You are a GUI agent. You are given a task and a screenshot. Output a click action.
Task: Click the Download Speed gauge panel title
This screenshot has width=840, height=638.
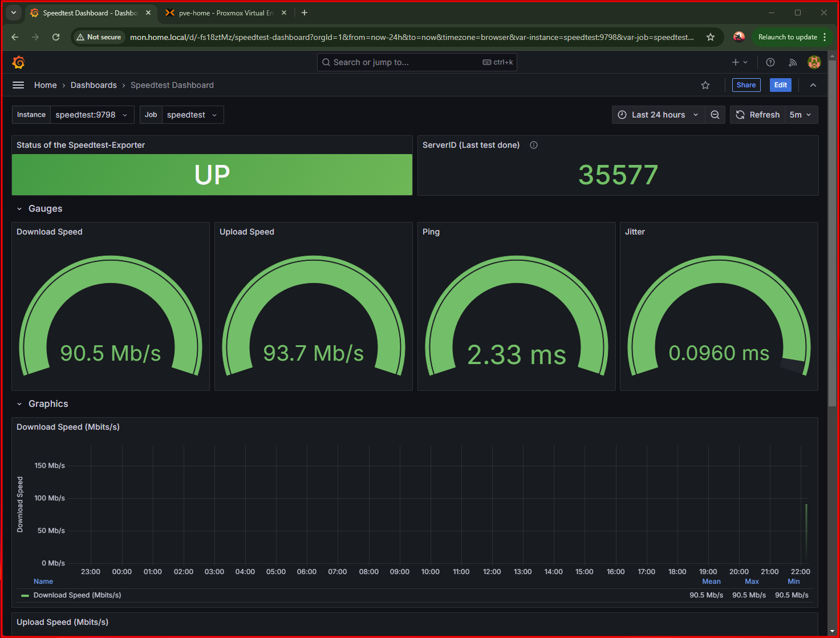(50, 232)
